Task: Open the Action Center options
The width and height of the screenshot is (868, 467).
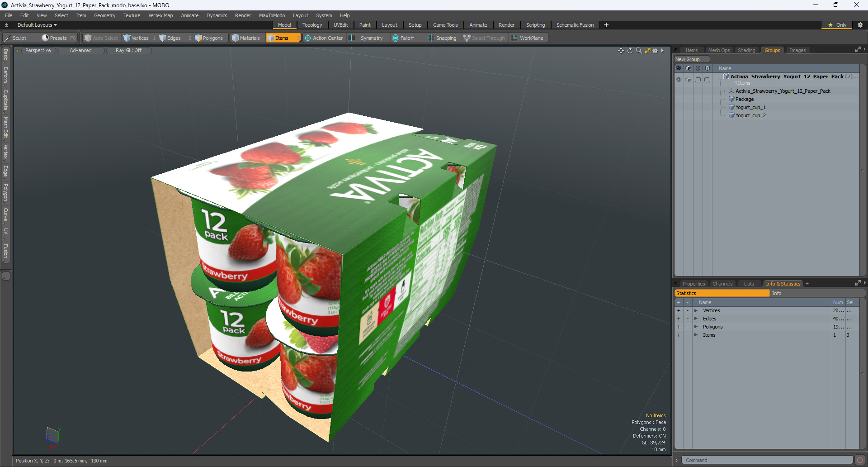Action: [324, 38]
